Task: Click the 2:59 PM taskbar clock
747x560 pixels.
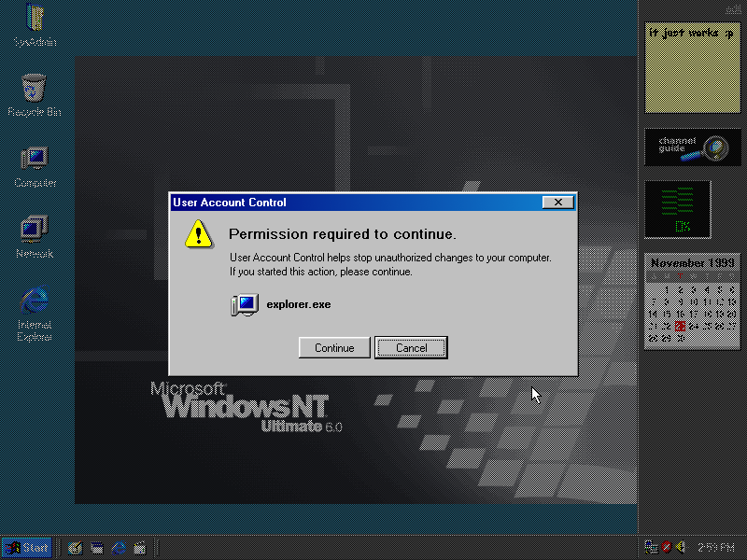Action: point(716,548)
